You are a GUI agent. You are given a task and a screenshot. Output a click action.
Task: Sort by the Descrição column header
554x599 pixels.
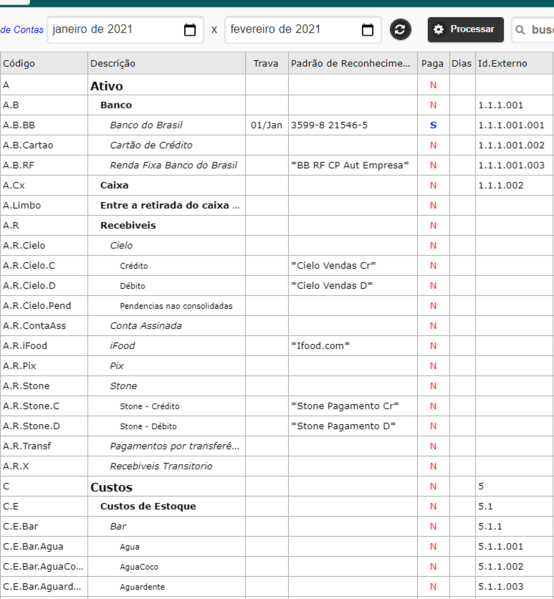point(166,63)
